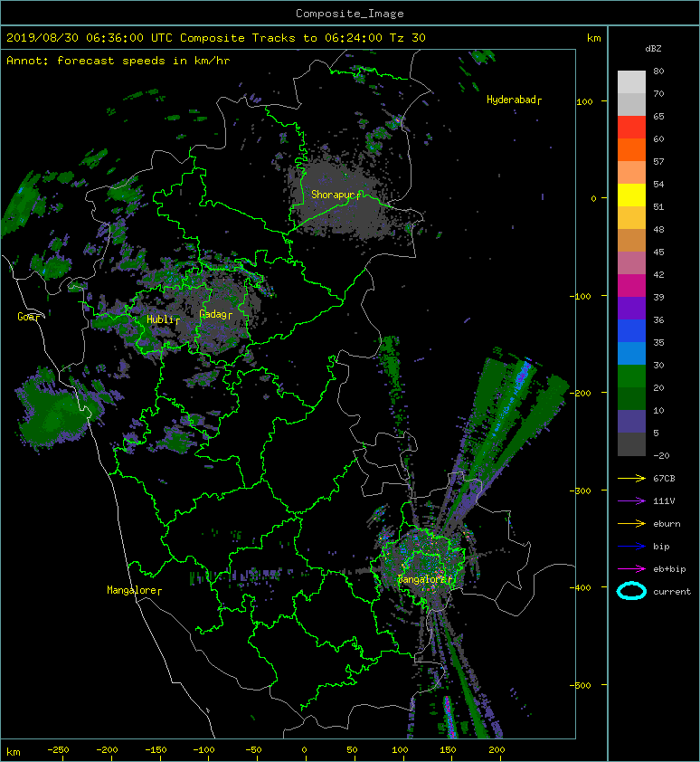
Task: Click the eburn legend label
Action: coord(667,523)
